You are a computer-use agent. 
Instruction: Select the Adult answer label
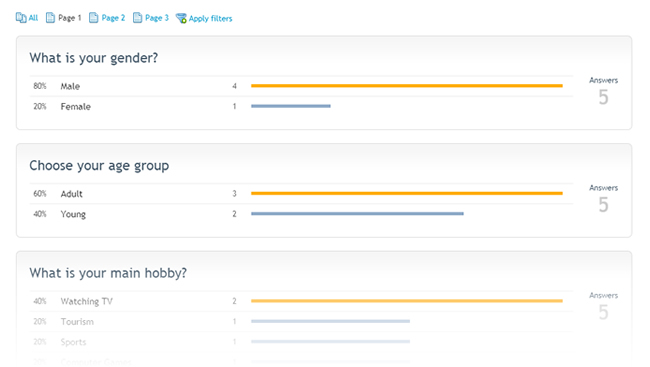(x=71, y=194)
